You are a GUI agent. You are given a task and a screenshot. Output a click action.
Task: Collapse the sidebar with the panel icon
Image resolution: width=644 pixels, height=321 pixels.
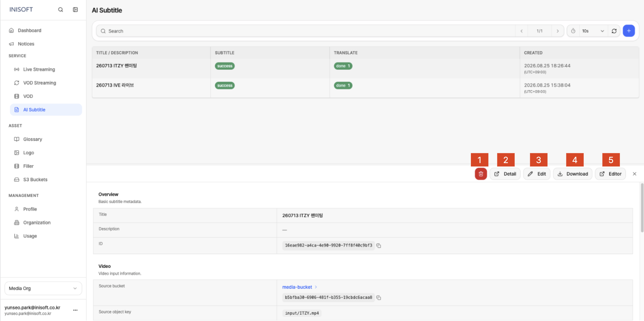[x=75, y=10]
